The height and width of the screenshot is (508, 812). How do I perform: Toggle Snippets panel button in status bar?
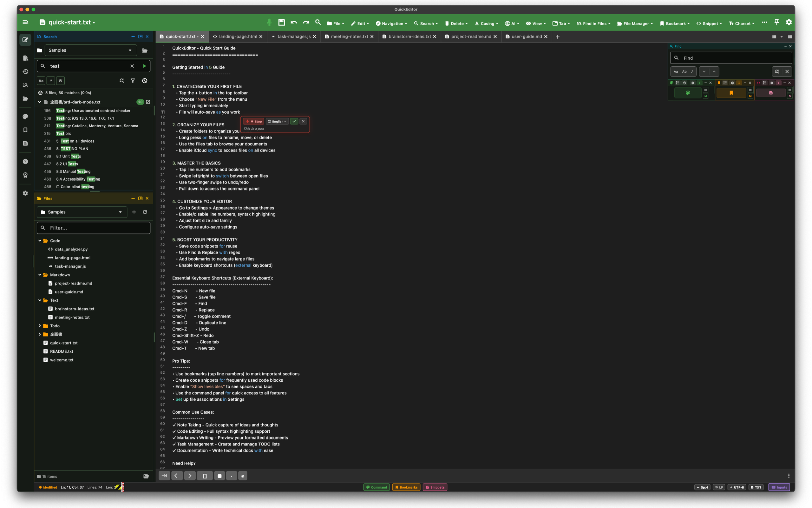click(x=435, y=487)
